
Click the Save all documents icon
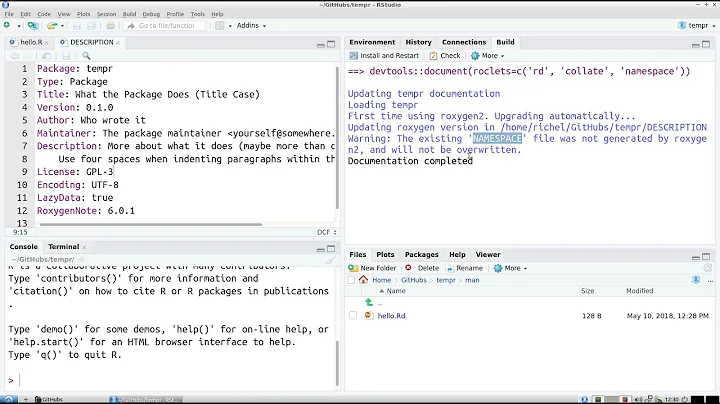click(x=91, y=26)
